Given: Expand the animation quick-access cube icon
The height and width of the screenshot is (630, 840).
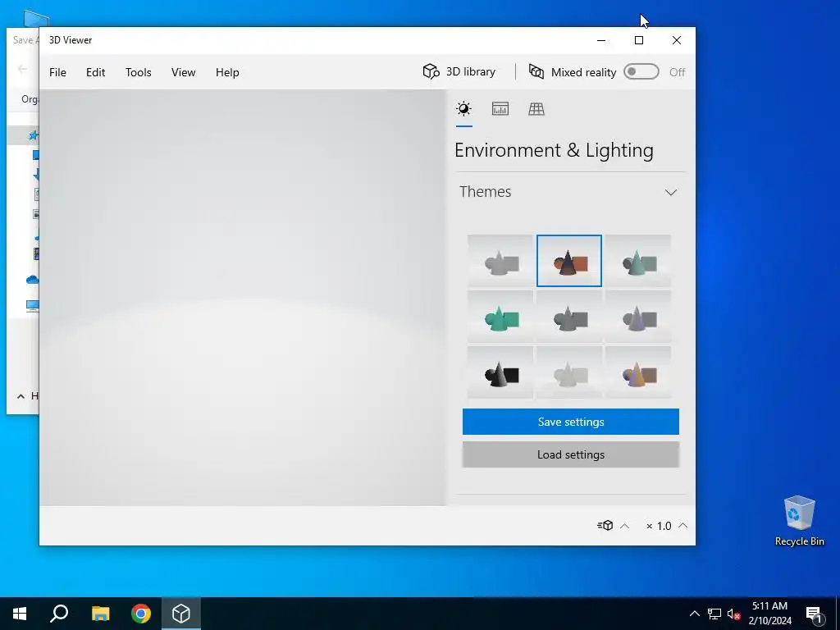Looking at the screenshot, I should 605,526.
